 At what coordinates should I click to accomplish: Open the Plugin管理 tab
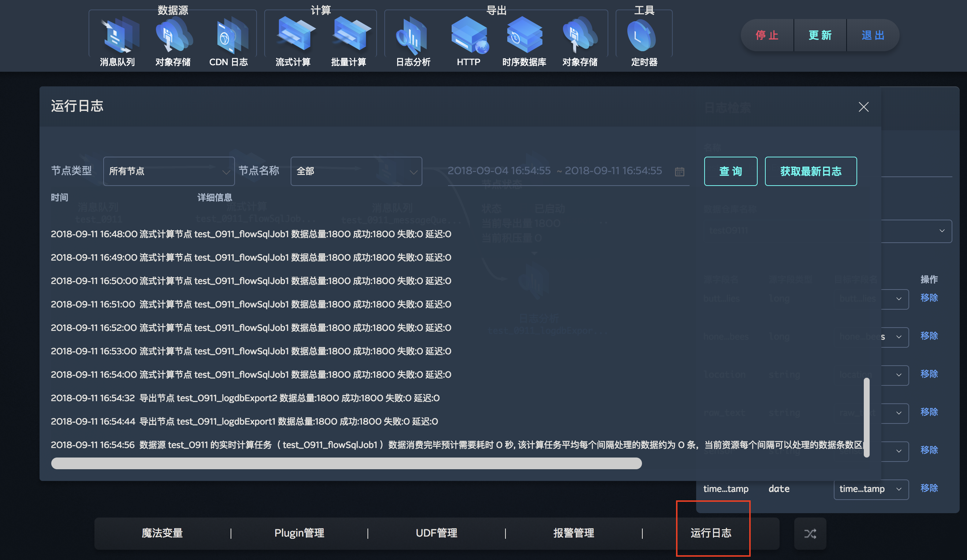pos(299,533)
